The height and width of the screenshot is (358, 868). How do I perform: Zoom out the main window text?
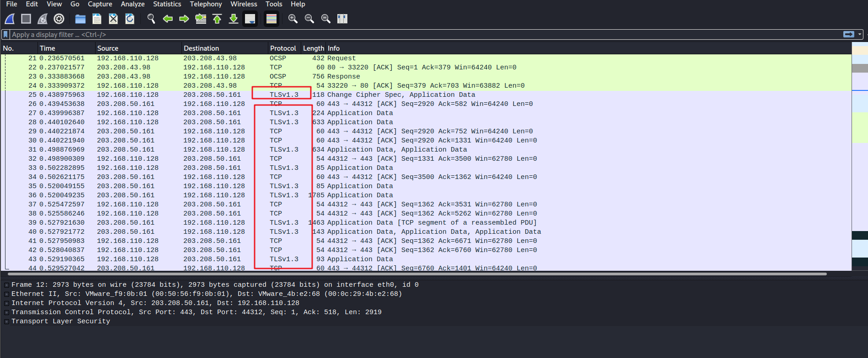[309, 19]
